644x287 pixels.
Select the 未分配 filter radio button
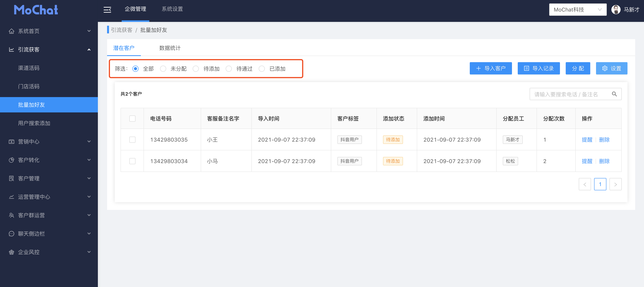pyautogui.click(x=163, y=69)
